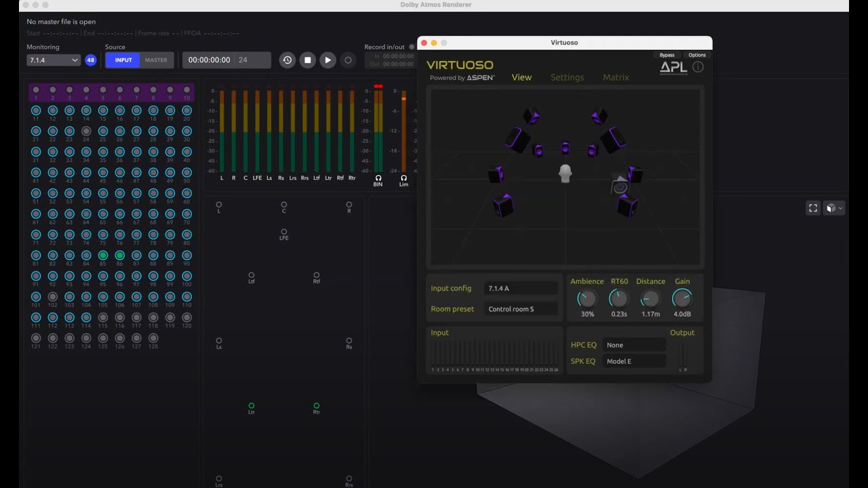
Task: Open the Monitoring 7.1.4 layout dropdown
Action: (54, 60)
